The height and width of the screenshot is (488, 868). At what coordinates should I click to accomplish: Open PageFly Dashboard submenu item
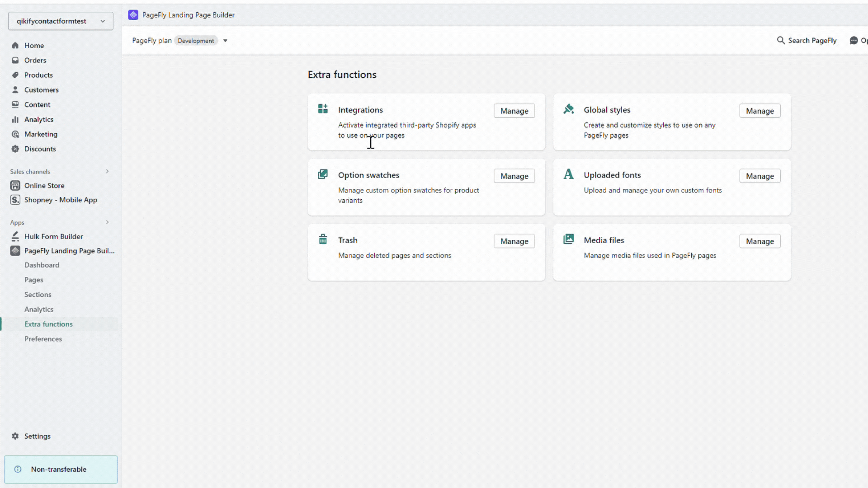tap(42, 265)
